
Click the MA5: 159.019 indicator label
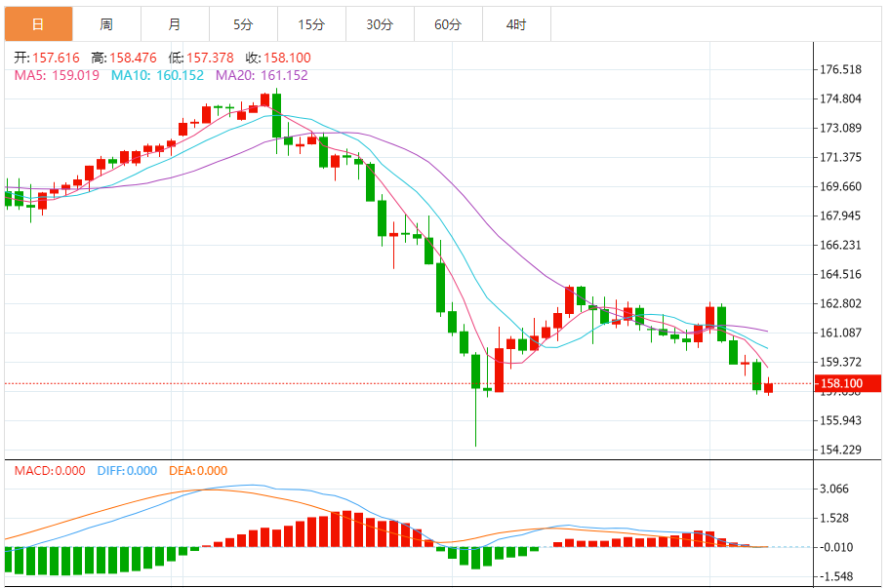pyautogui.click(x=57, y=75)
